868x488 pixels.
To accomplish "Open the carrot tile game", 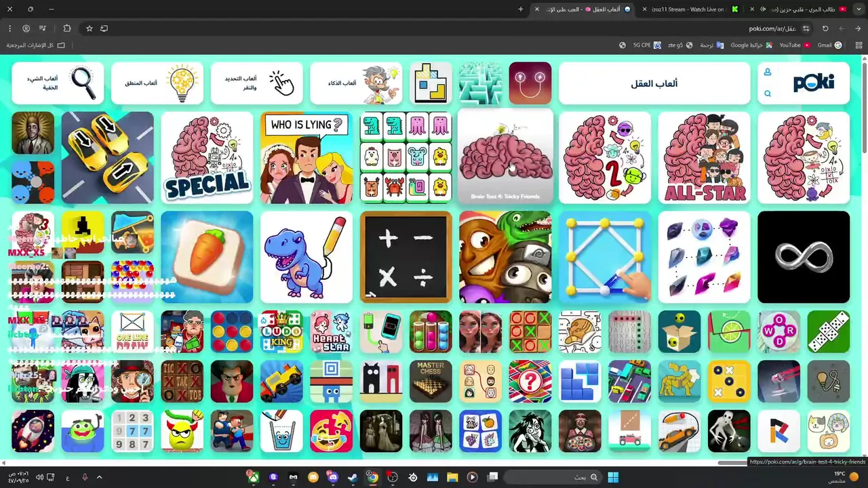I will click(207, 257).
